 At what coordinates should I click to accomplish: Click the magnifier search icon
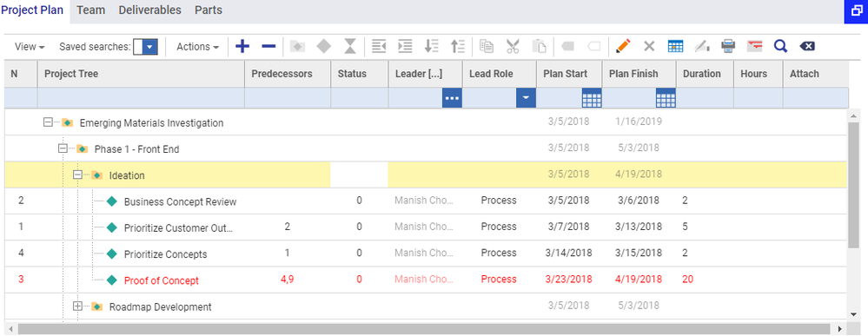(780, 47)
